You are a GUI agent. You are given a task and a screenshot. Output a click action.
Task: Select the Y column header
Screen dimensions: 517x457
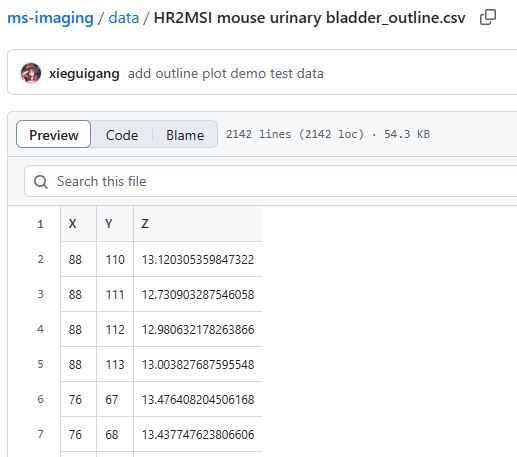point(115,224)
